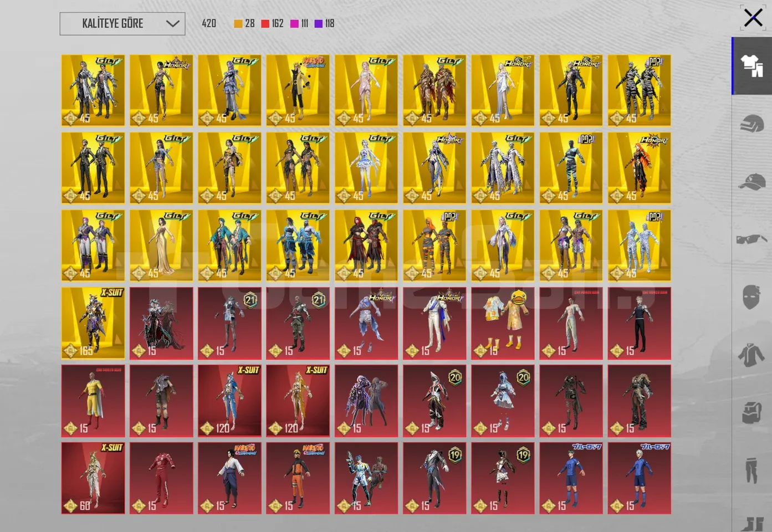Select the red-haired Honor outfit
Viewport: 772px width, 532px height.
pos(639,168)
